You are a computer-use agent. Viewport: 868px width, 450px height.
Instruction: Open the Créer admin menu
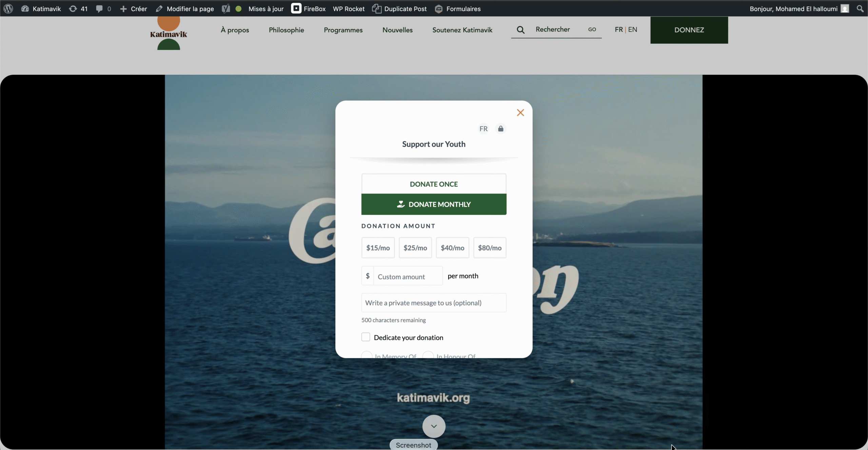(x=134, y=9)
